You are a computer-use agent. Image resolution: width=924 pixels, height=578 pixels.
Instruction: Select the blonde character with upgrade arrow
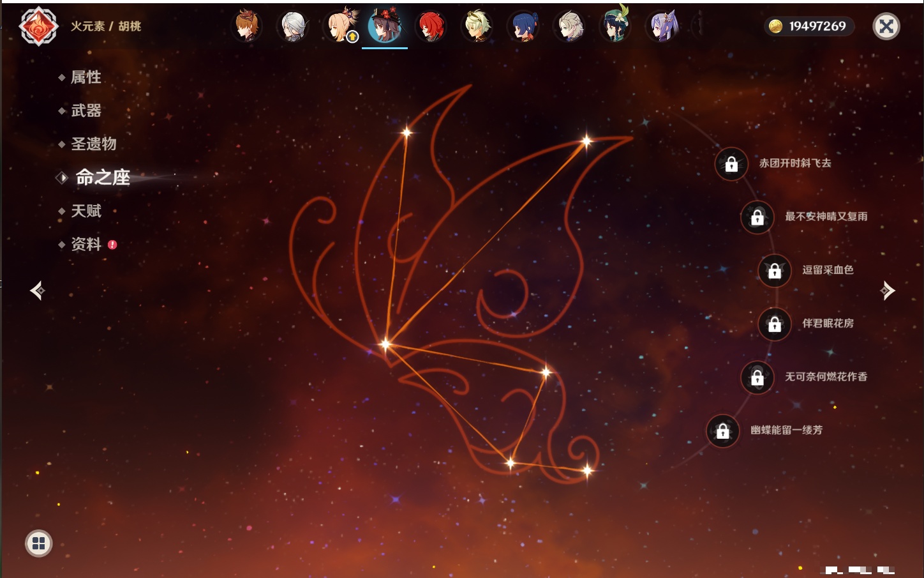(340, 27)
